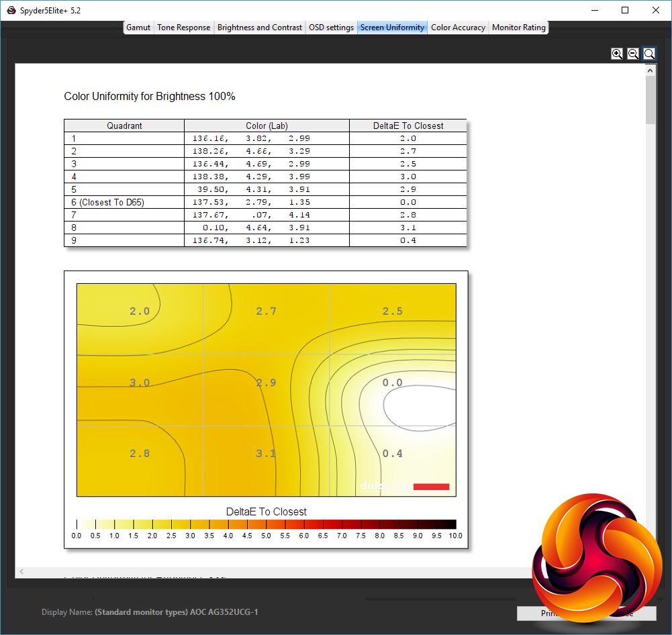Maximize the Spyder5Elite window
672x635 pixels.
[x=625, y=10]
